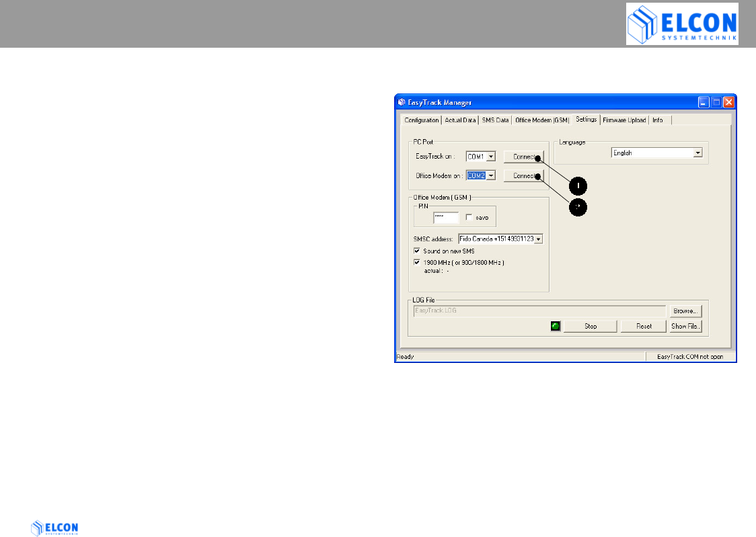The width and height of the screenshot is (756, 537).
Task: Reset the log file
Action: [644, 326]
